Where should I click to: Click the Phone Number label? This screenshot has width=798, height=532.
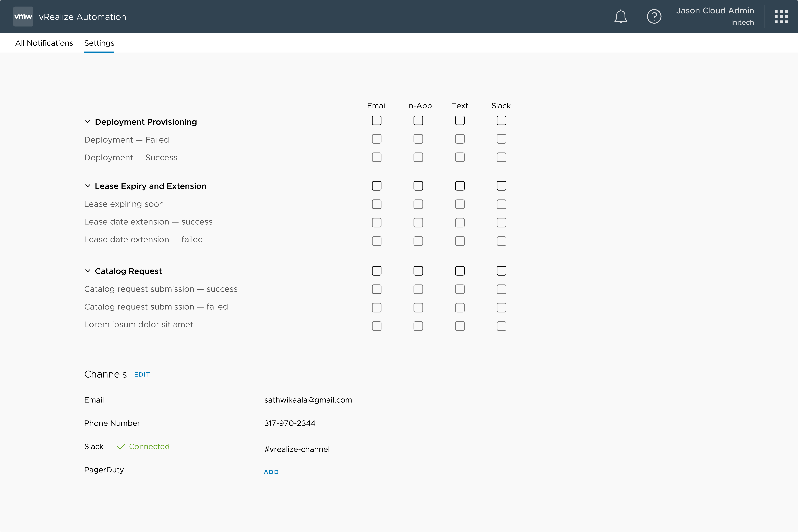pos(112,423)
